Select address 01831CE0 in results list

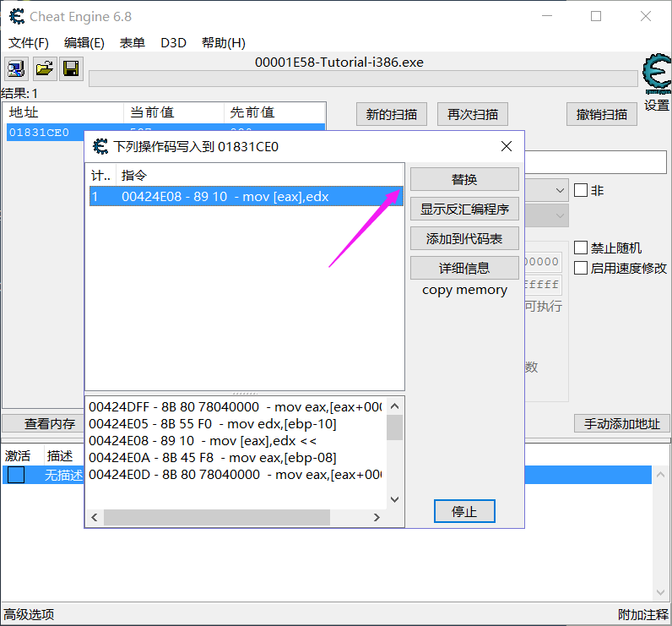pos(43,133)
